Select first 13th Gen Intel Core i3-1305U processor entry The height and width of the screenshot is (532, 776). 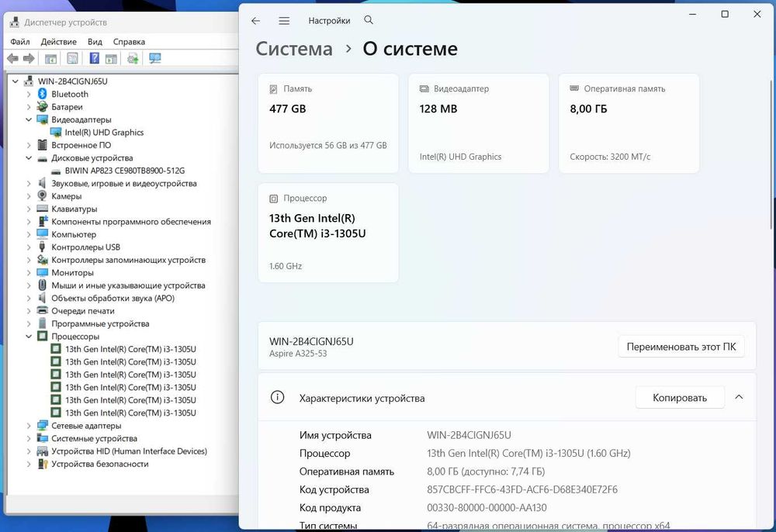point(130,349)
